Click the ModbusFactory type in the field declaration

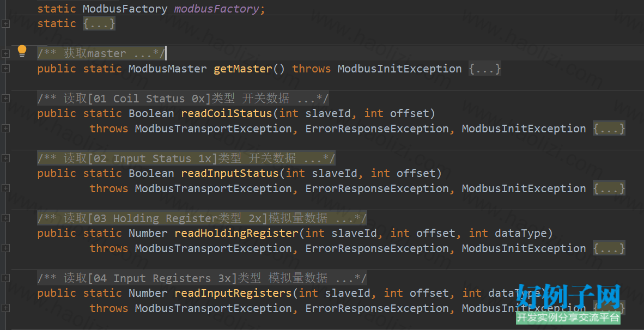coord(125,9)
